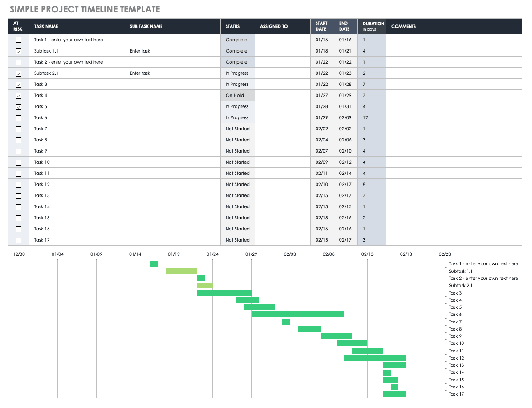This screenshot has width=532, height=408.
Task: Open the In Progress status cell for Task 3
Action: pyautogui.click(x=237, y=84)
